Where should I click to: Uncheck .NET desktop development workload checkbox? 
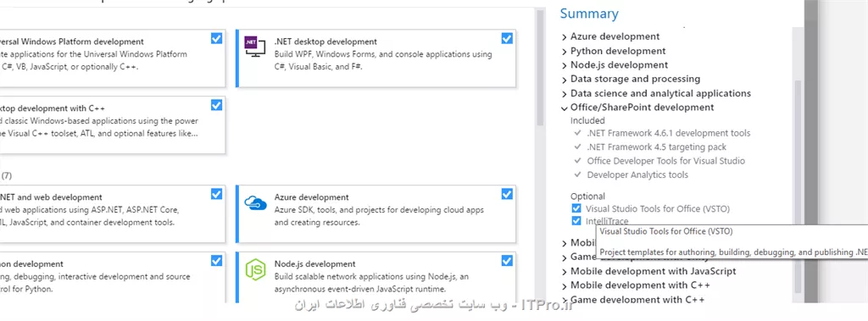point(507,38)
